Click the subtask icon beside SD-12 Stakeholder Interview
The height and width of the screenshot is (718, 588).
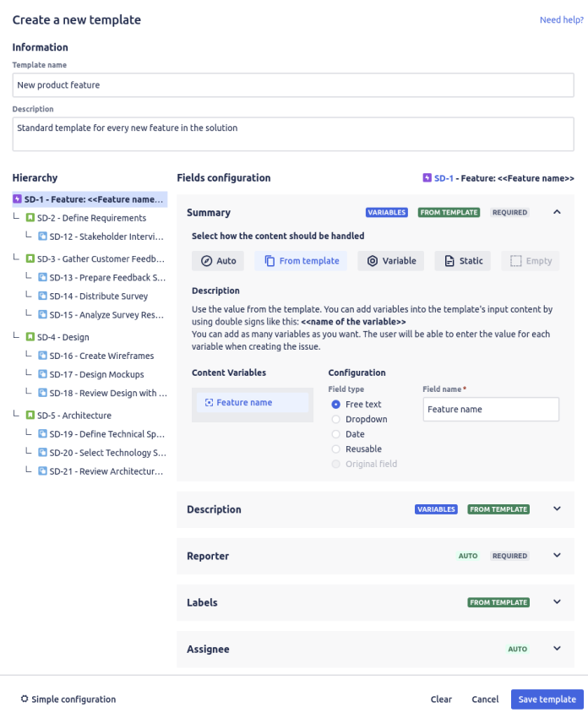[42, 237]
